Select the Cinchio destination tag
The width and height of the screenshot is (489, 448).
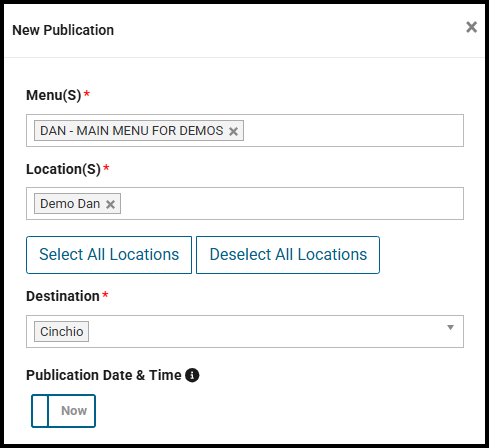(61, 331)
